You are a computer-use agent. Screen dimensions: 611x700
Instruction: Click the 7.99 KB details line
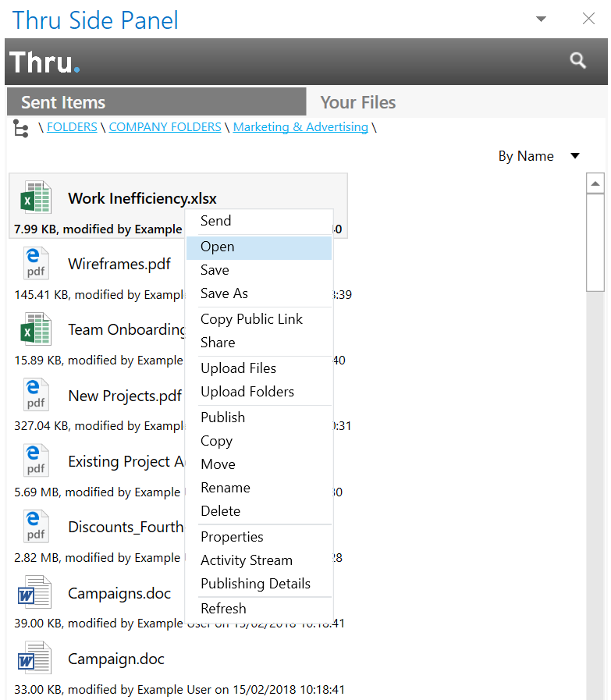(x=98, y=229)
